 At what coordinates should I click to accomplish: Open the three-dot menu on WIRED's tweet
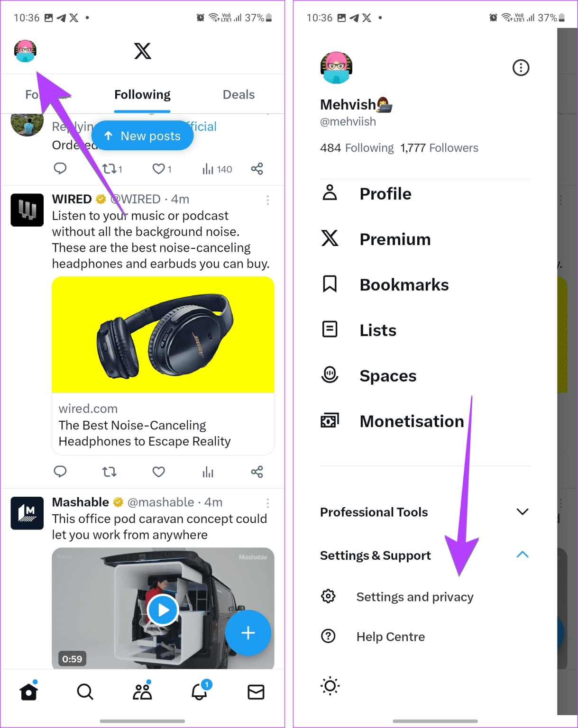268,200
